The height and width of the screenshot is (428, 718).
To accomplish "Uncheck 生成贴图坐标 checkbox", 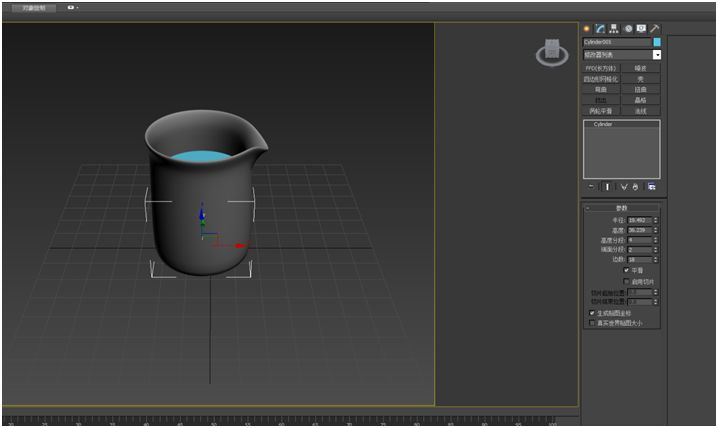I will [x=592, y=313].
